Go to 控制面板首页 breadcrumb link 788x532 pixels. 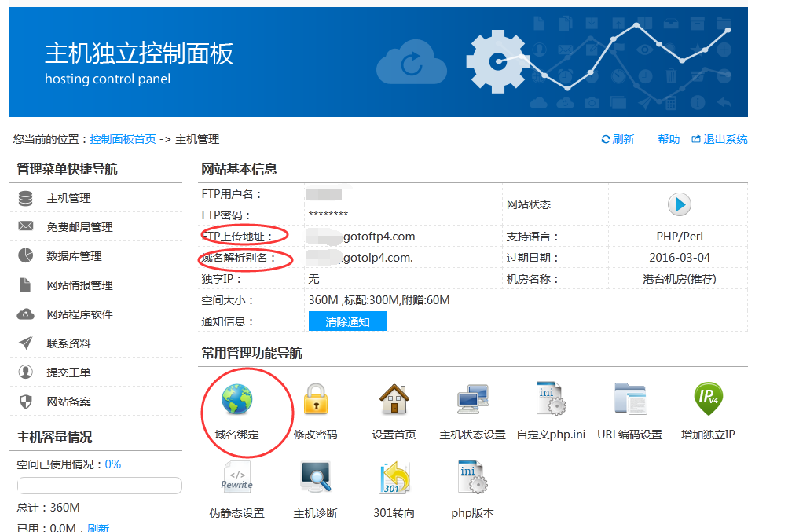tap(123, 139)
